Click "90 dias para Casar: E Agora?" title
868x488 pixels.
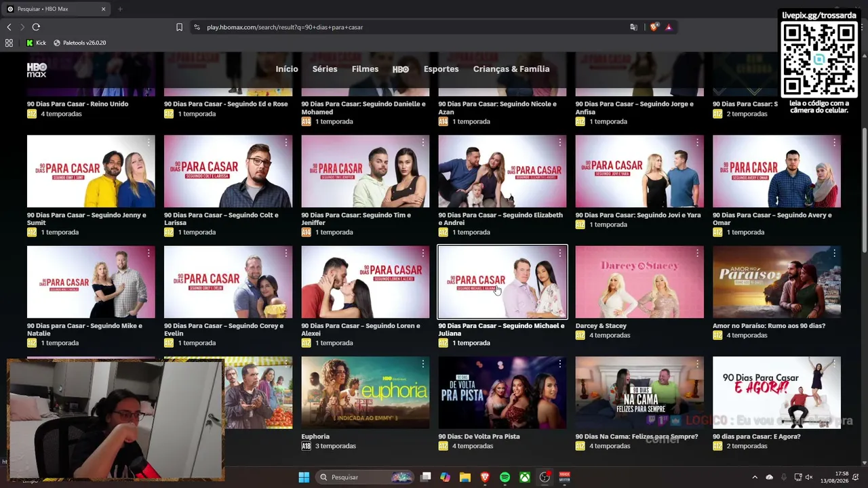pyautogui.click(x=757, y=437)
